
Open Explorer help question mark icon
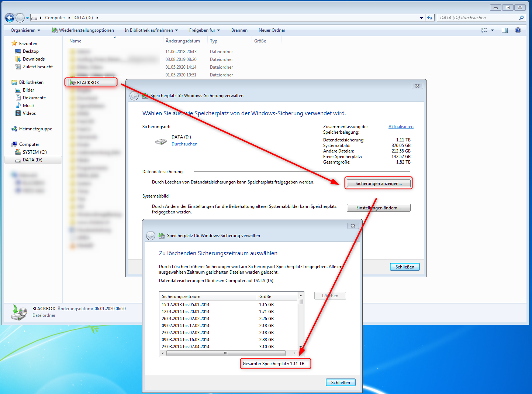pos(518,30)
